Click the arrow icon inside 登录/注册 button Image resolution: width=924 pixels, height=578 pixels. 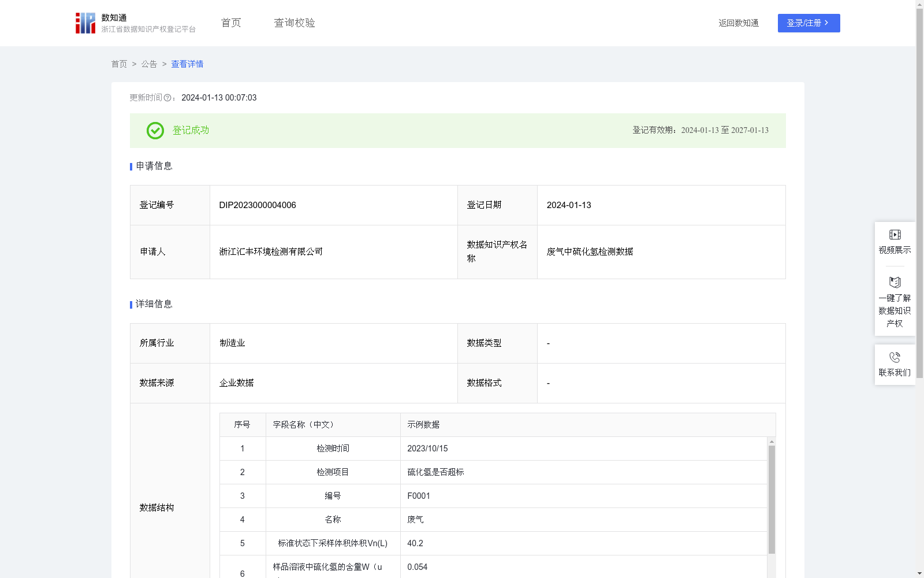pyautogui.click(x=827, y=23)
